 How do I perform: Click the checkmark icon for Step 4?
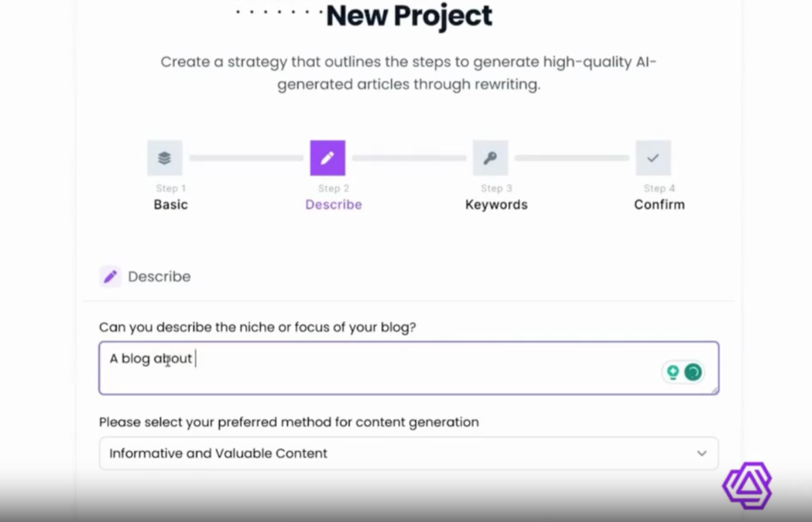pyautogui.click(x=653, y=158)
